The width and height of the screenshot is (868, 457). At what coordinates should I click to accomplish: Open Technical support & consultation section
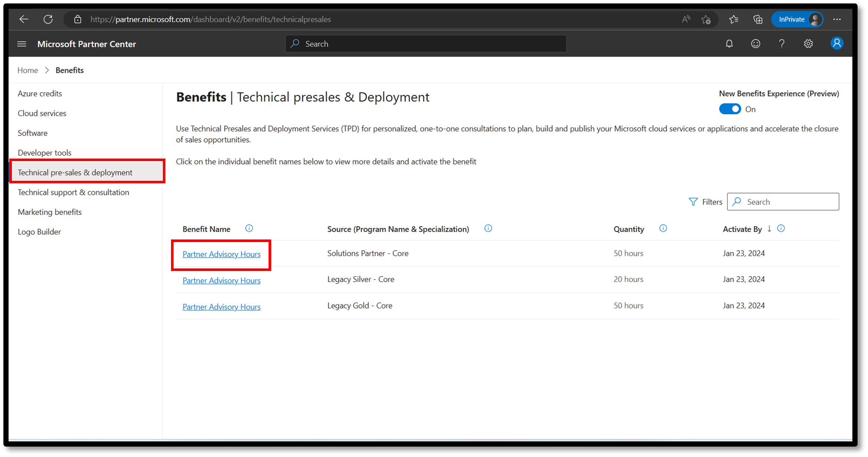pyautogui.click(x=73, y=192)
